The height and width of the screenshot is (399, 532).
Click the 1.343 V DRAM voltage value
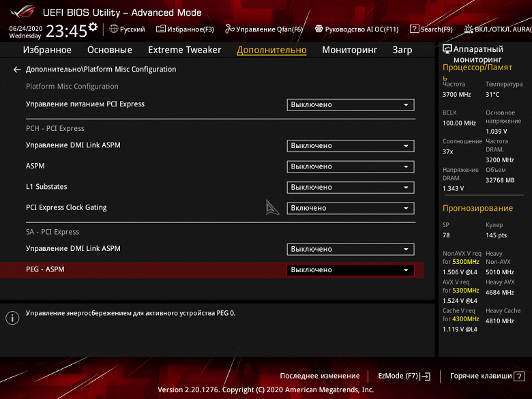tap(453, 188)
